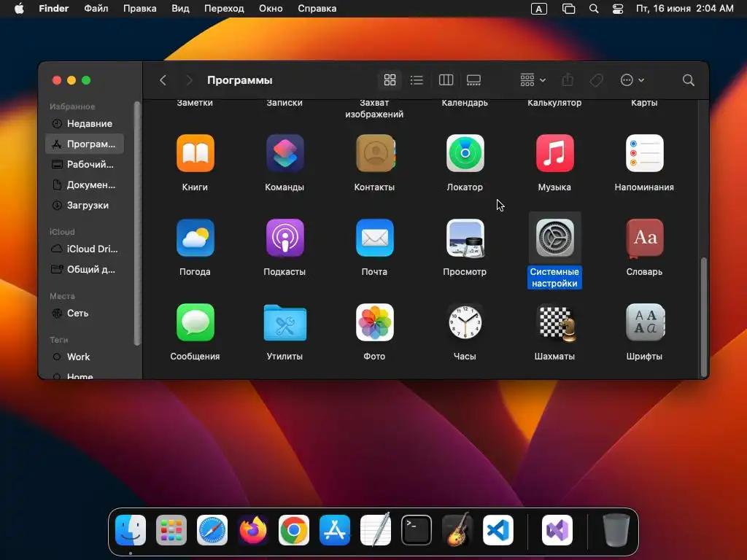Screen dimensions: 747x560
Task: Click the input source indicator in menu bar
Action: [x=539, y=9]
